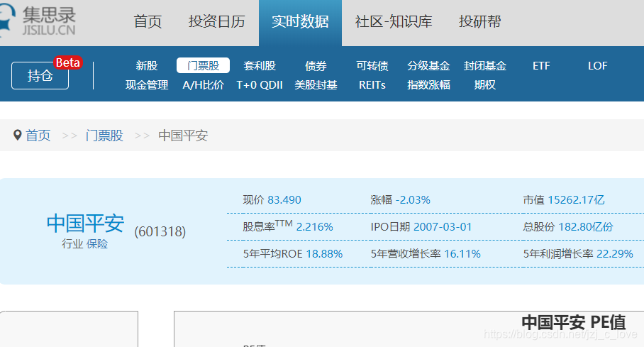This screenshot has height=347, width=644.
Task: Click the location pin icon in breadcrumb
Action: [17, 135]
